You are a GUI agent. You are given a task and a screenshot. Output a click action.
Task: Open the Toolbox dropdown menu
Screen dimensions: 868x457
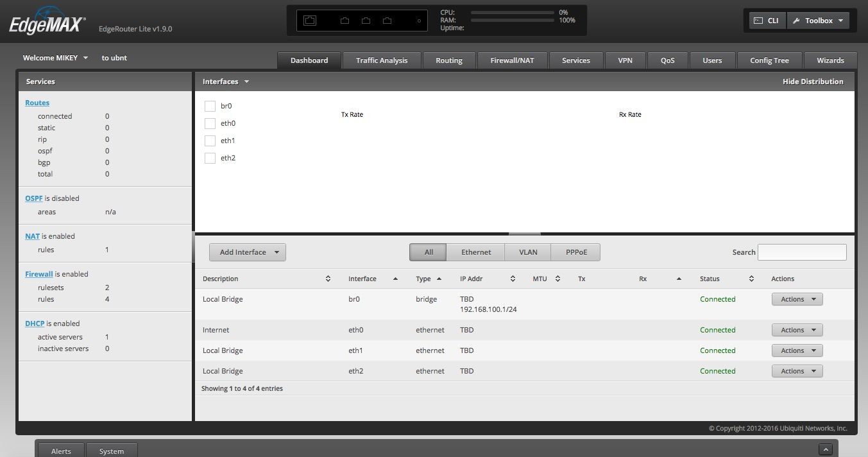click(x=818, y=21)
